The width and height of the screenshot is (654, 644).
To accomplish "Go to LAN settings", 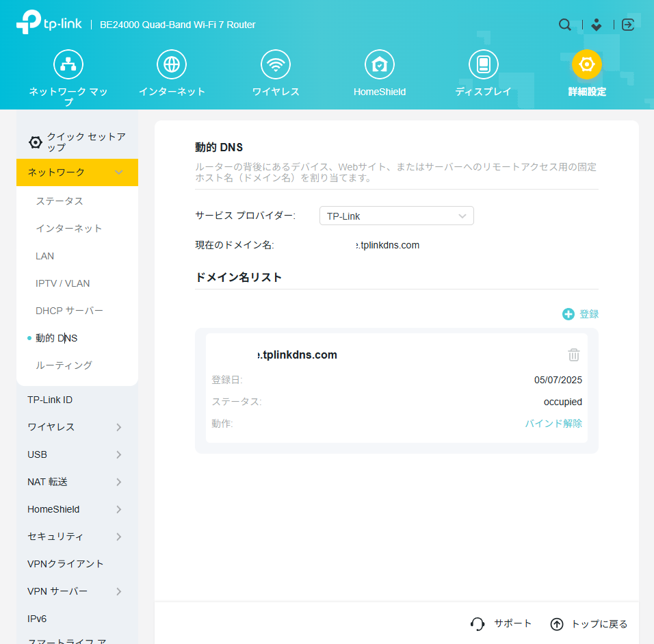I will 44,256.
